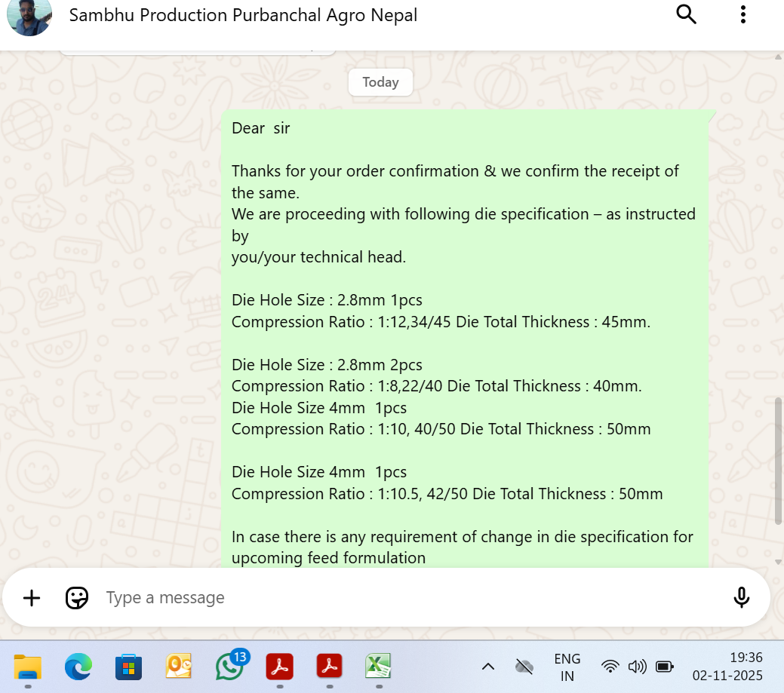
Task: Click the chat scrollbar thumb
Action: tap(779, 460)
